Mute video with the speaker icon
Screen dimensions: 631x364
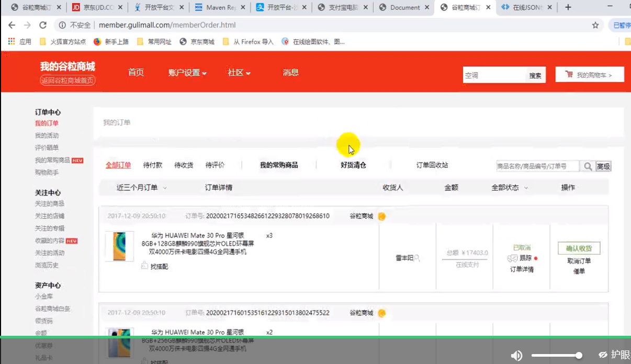point(516,356)
